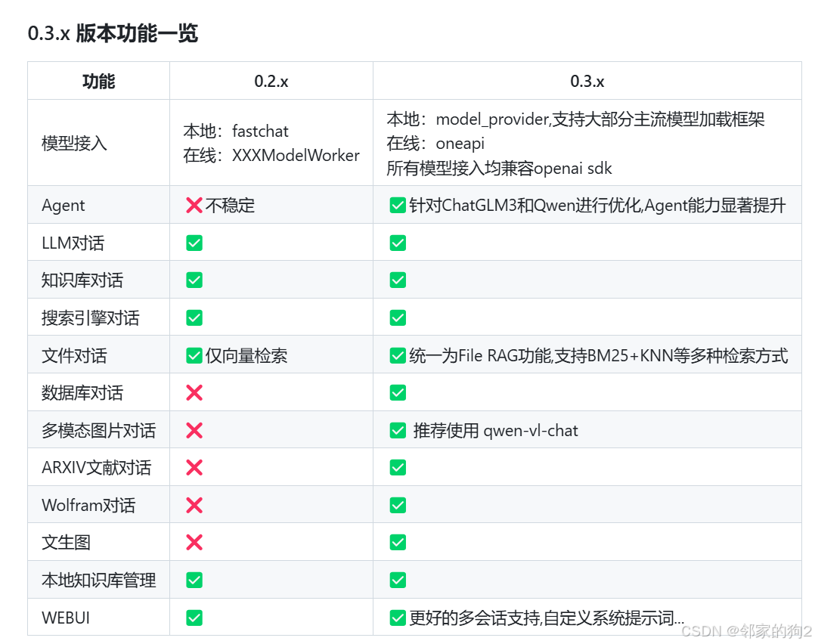Click 本地知识库管理 green check under 0.3.x
The width and height of the screenshot is (815, 644).
tap(398, 580)
